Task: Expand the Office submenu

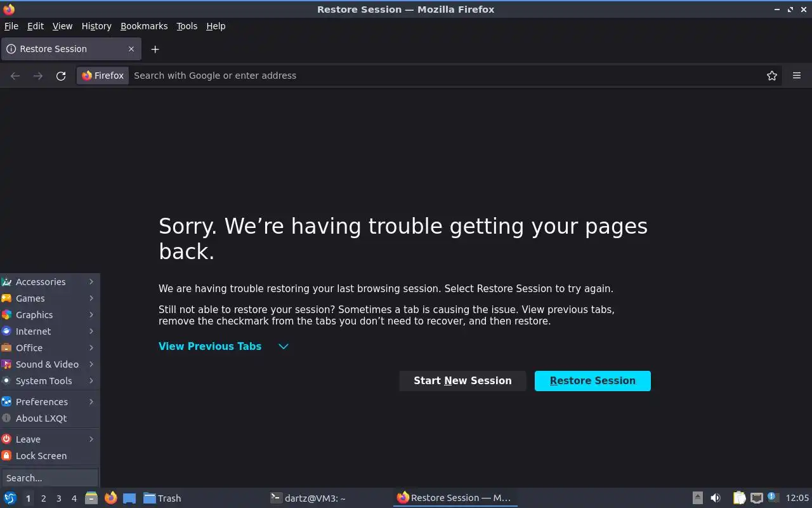Action: coord(49,348)
